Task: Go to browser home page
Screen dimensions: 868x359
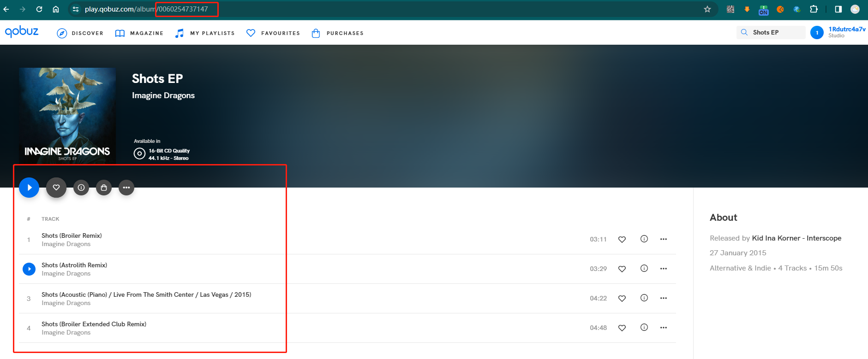Action: [56, 9]
